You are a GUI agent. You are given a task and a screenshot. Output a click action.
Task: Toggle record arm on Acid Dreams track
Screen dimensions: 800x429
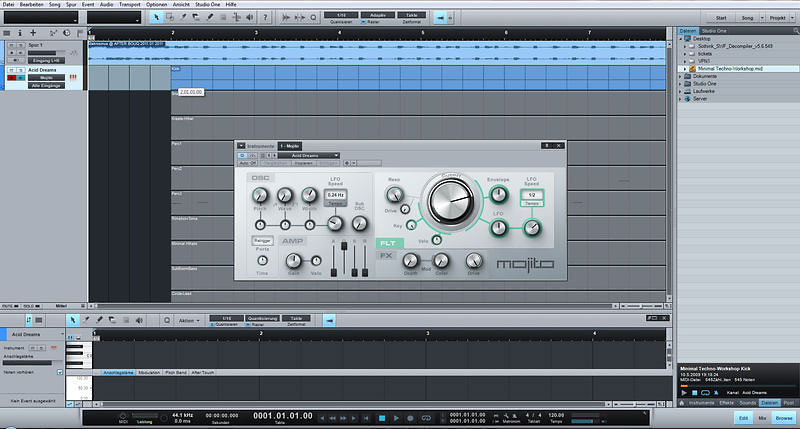pos(12,78)
